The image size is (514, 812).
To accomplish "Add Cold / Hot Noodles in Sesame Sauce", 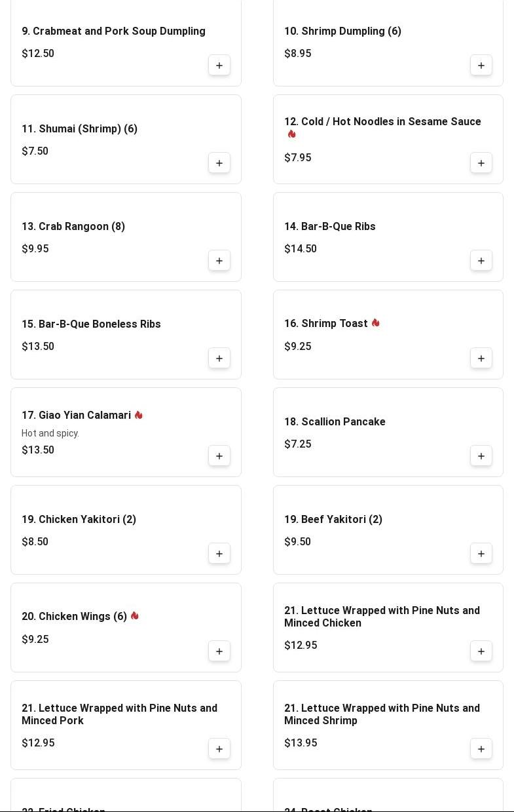I will [481, 163].
